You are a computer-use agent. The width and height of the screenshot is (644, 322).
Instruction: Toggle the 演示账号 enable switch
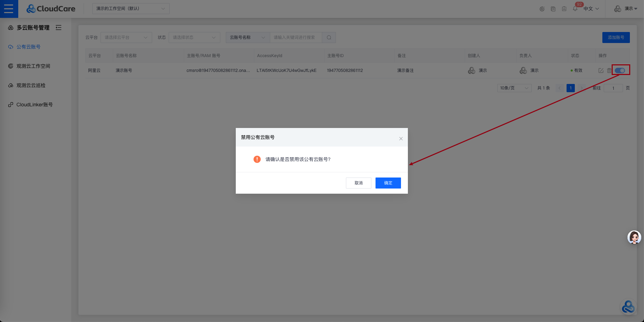click(x=620, y=71)
